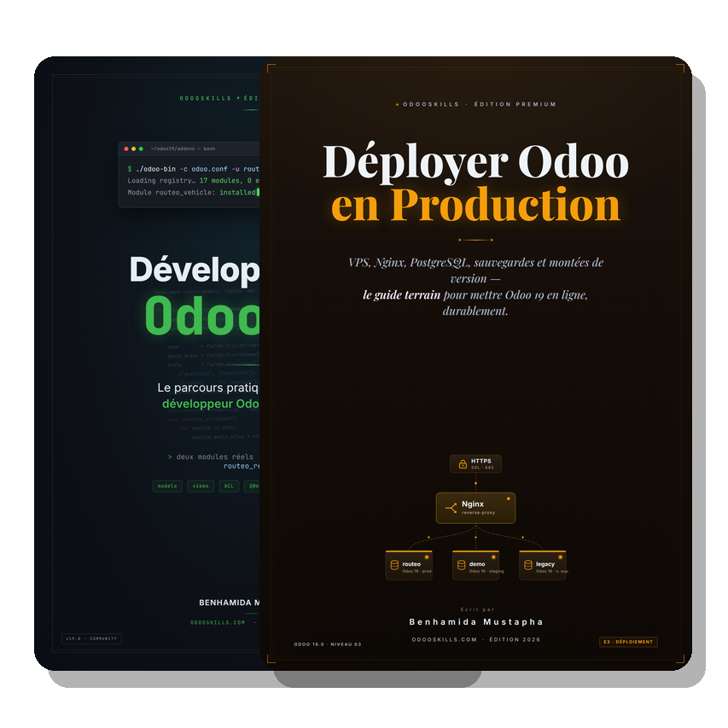Click the './odoo-bin -c odoo.conf' command line
728x728 pixels.
tap(193, 169)
